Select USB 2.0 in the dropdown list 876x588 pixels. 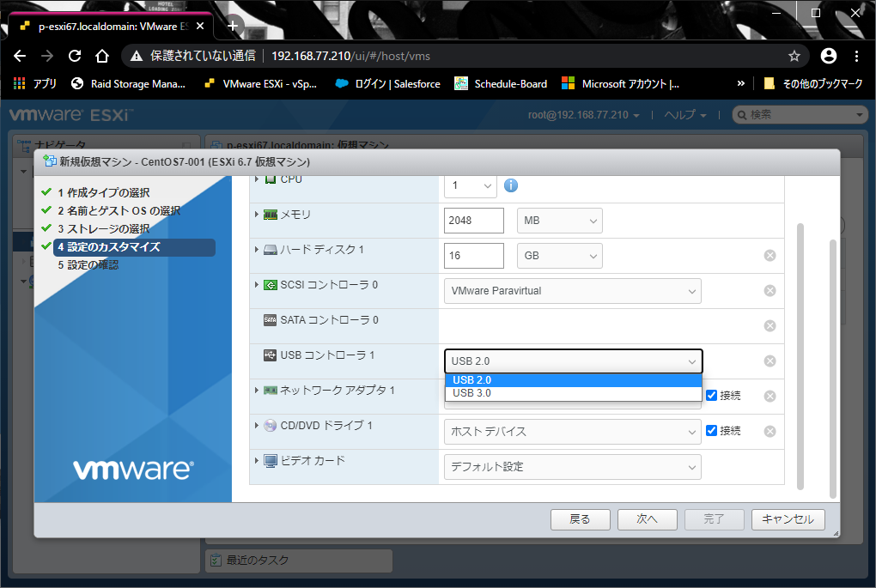573,380
